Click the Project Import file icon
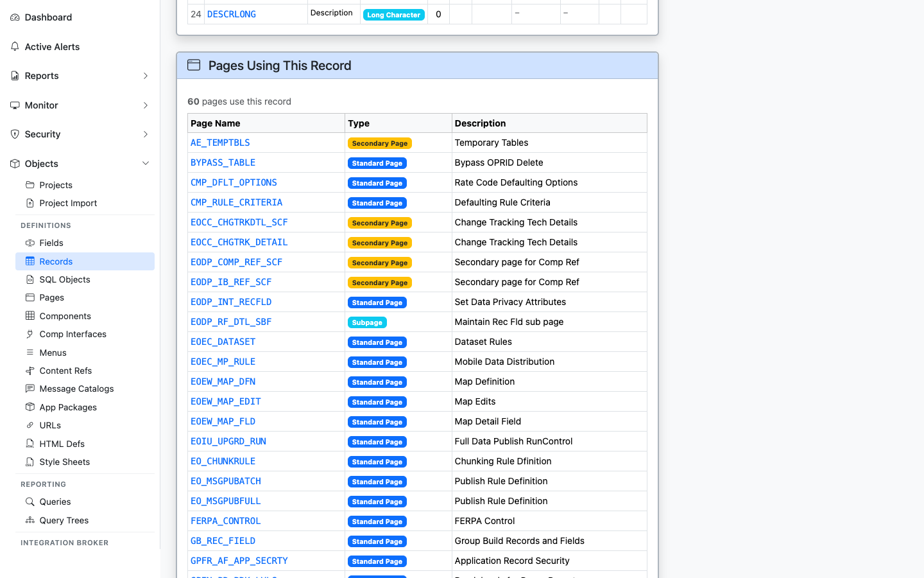This screenshot has height=578, width=924. [x=30, y=203]
